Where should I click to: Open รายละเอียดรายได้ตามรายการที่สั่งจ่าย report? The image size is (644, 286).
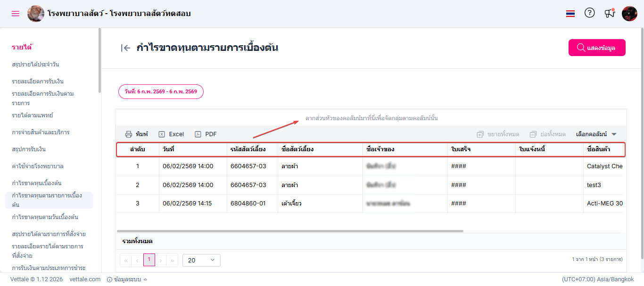pyautogui.click(x=48, y=251)
